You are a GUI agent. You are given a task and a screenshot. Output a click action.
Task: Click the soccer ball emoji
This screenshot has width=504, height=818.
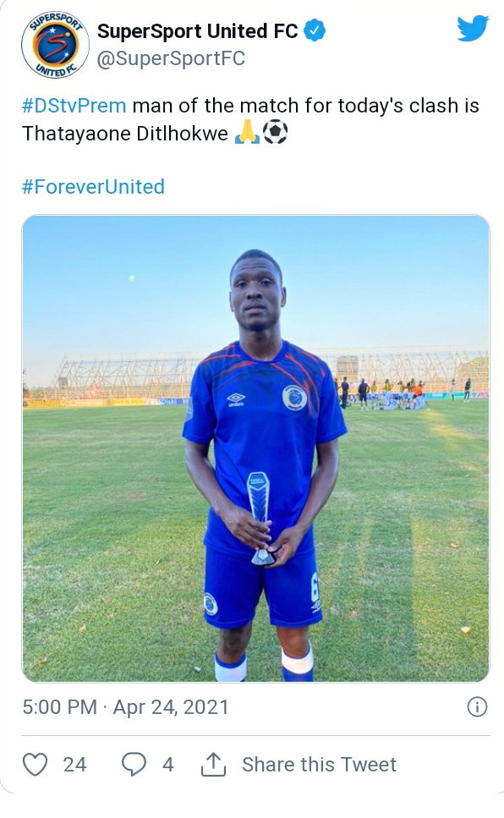pos(275,133)
